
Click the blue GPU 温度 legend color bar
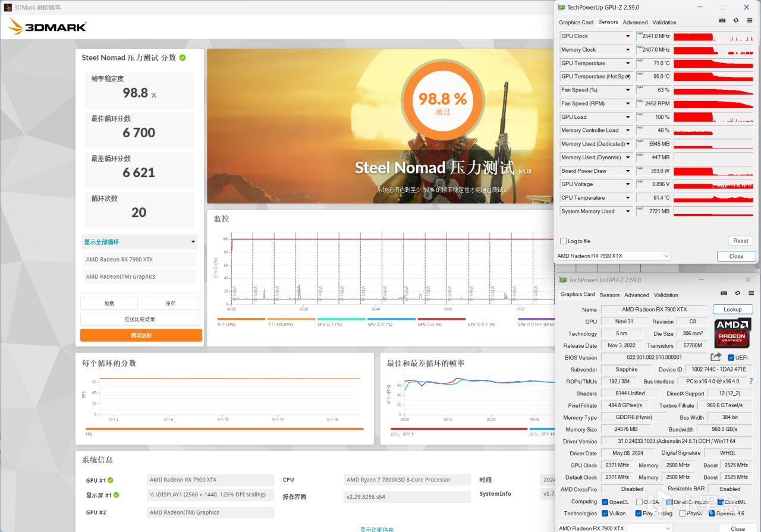point(391,319)
